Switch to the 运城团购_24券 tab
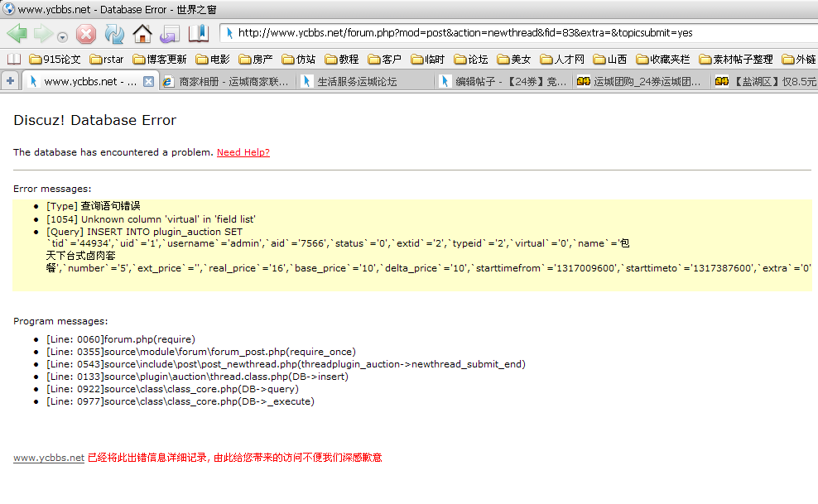818x504 pixels. coord(642,82)
